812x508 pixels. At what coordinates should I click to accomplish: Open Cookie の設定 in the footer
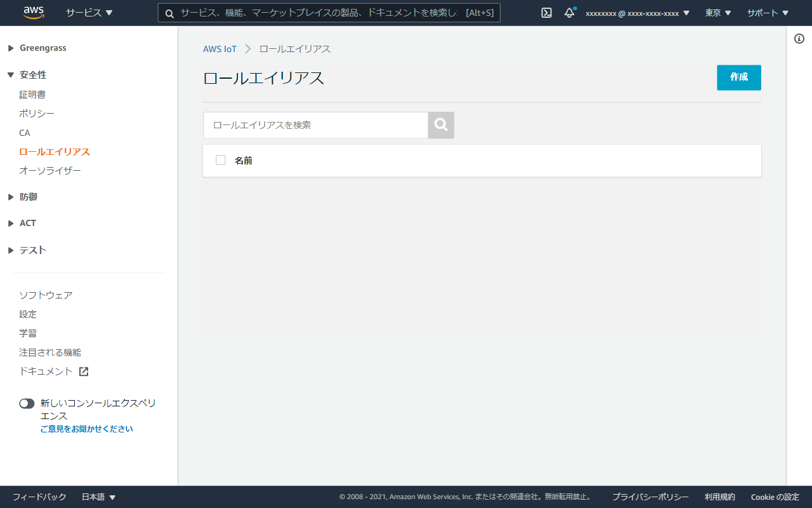coord(775,497)
